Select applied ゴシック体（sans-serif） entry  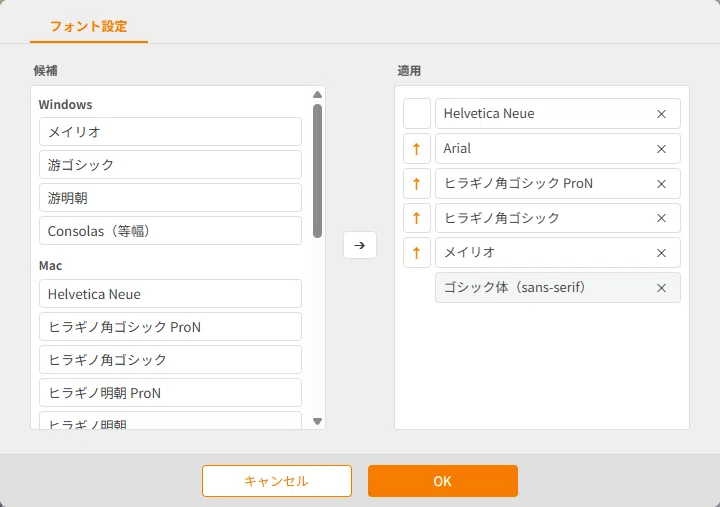[x=558, y=288]
